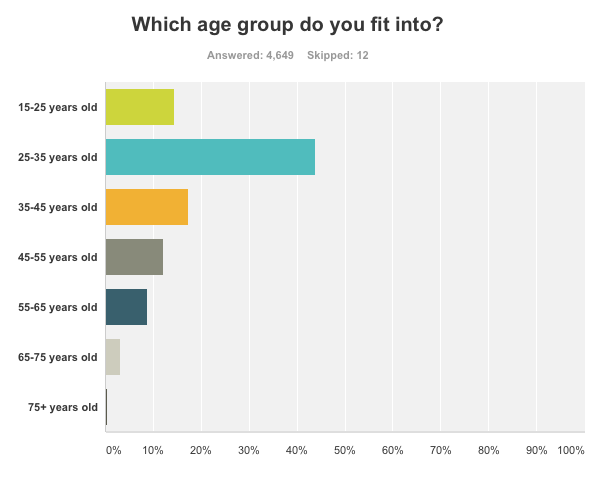
Task: Click the '75+ years old' axis label
Action: (62, 407)
